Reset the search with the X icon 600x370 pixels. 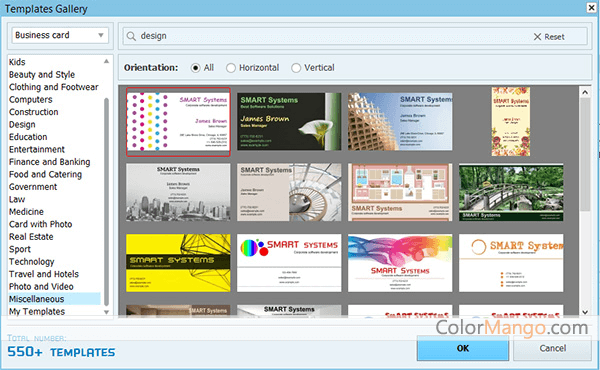point(537,37)
